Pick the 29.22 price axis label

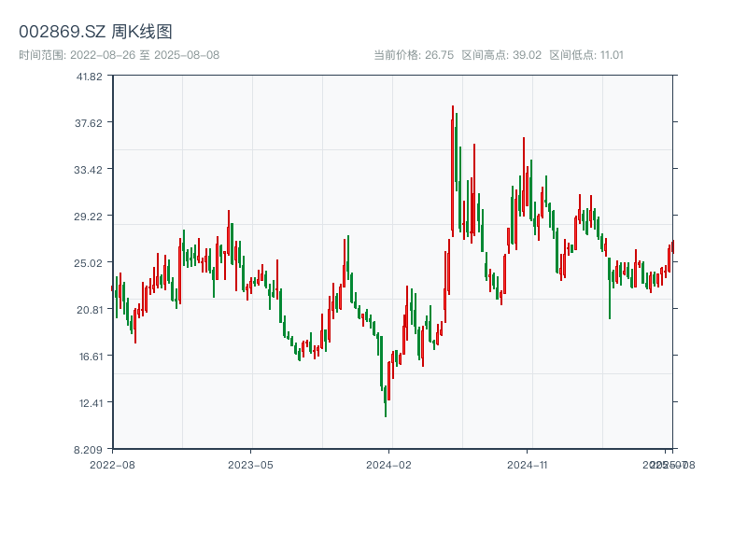point(90,217)
